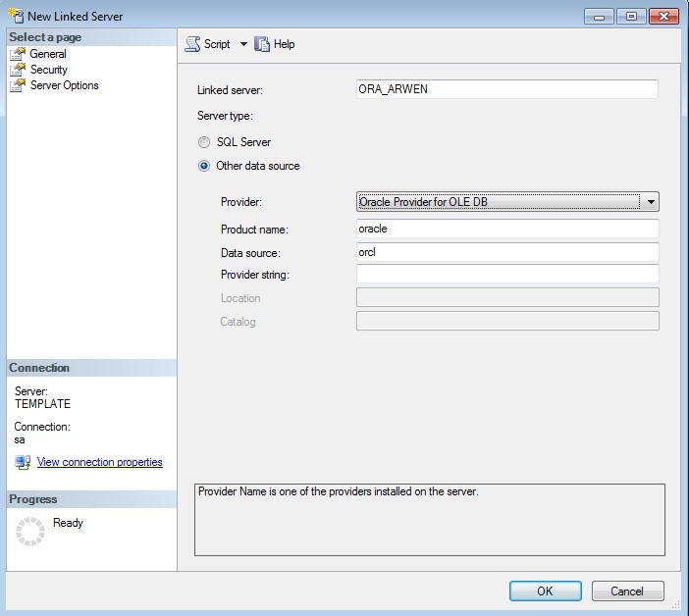Click the Provider string field
Viewport: 689px width, 616px height.
pos(507,274)
